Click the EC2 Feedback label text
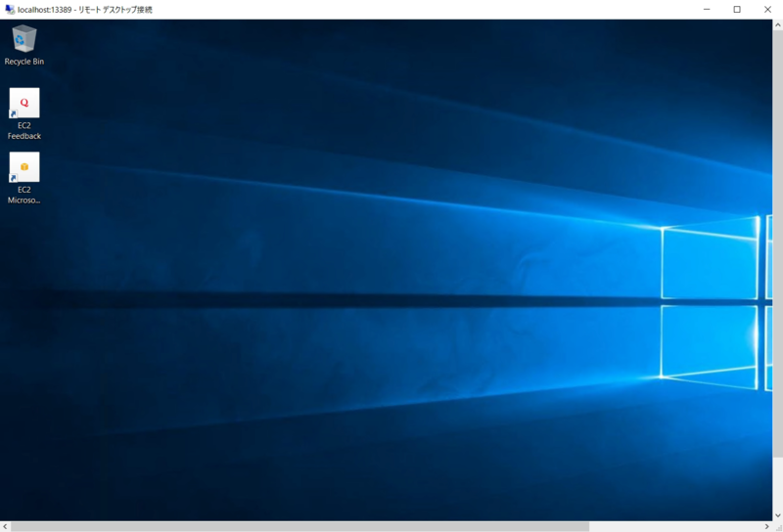Screen dimensions: 783x532 pos(23,131)
